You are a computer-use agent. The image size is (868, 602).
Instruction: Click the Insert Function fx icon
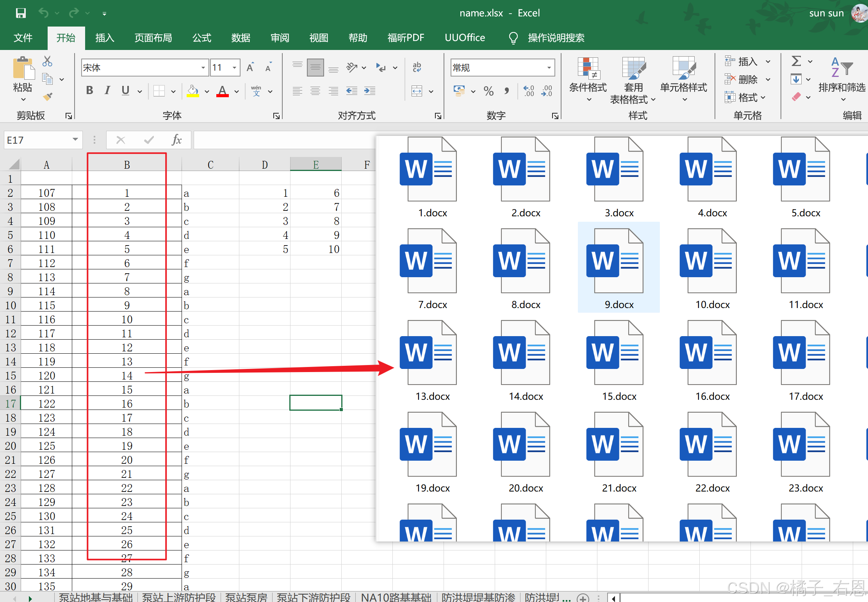point(176,140)
